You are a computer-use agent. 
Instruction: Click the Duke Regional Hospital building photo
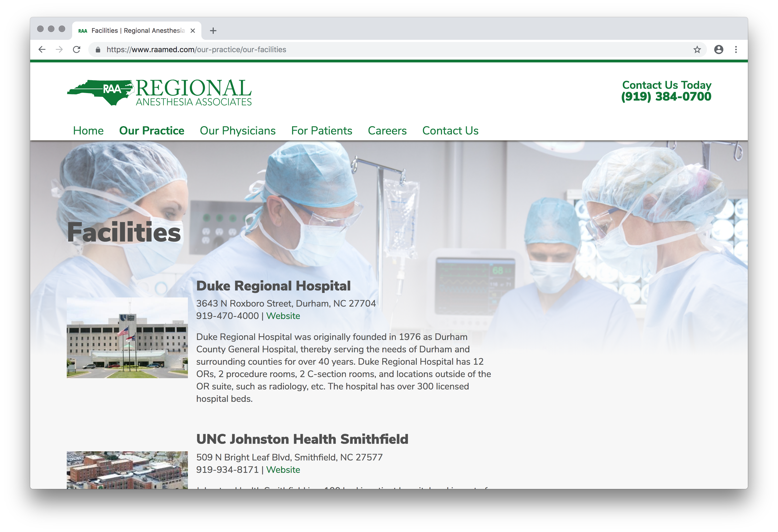[x=127, y=338]
